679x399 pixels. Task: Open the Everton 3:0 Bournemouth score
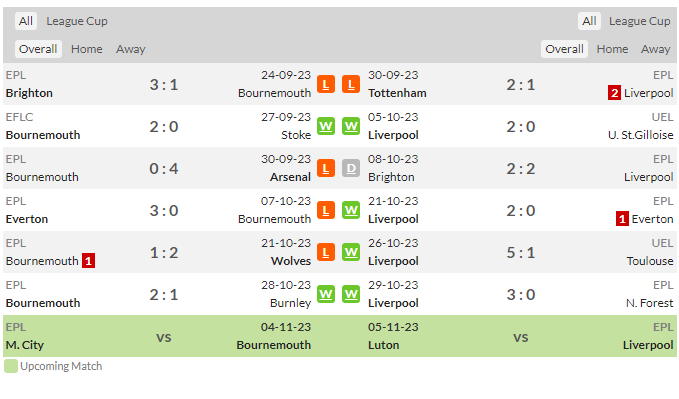click(x=164, y=211)
